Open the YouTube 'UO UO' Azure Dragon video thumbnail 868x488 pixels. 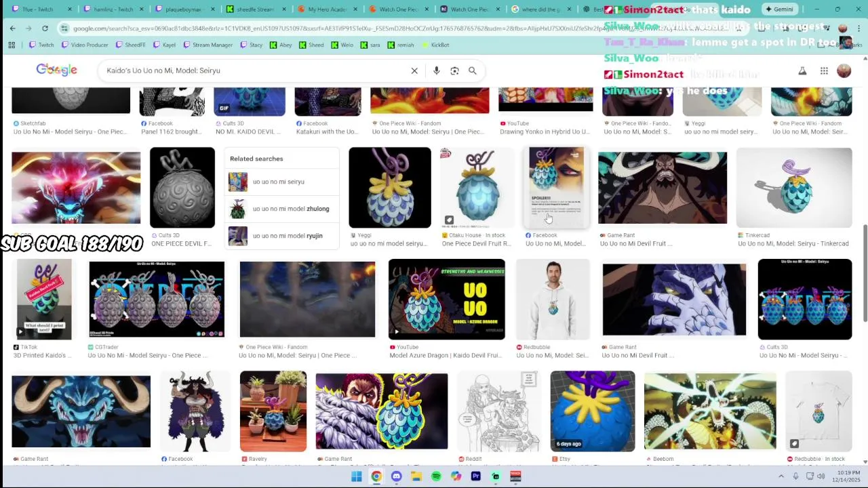(x=447, y=300)
